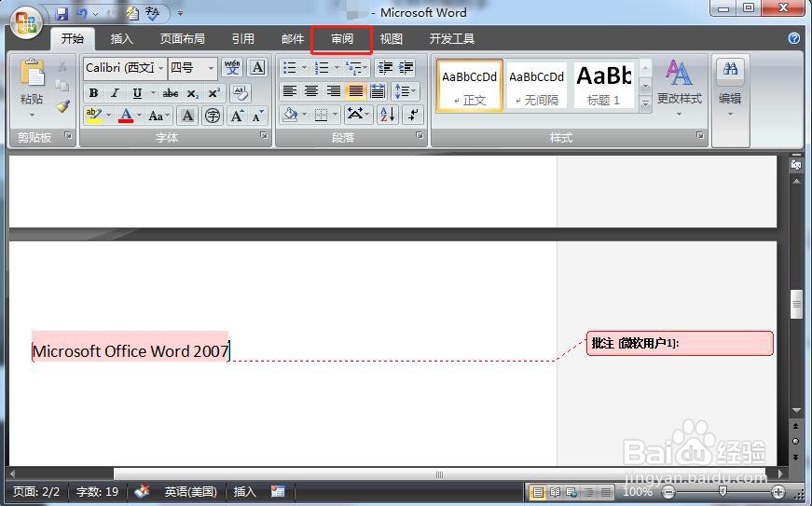Increase the paragraph indent
Image resolution: width=812 pixels, height=506 pixels.
pos(406,68)
